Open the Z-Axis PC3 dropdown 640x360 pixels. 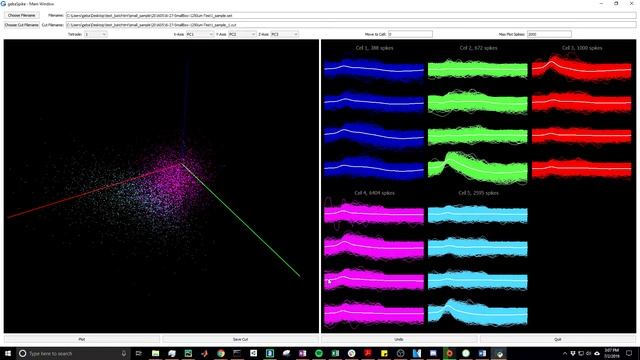pyautogui.click(x=284, y=34)
